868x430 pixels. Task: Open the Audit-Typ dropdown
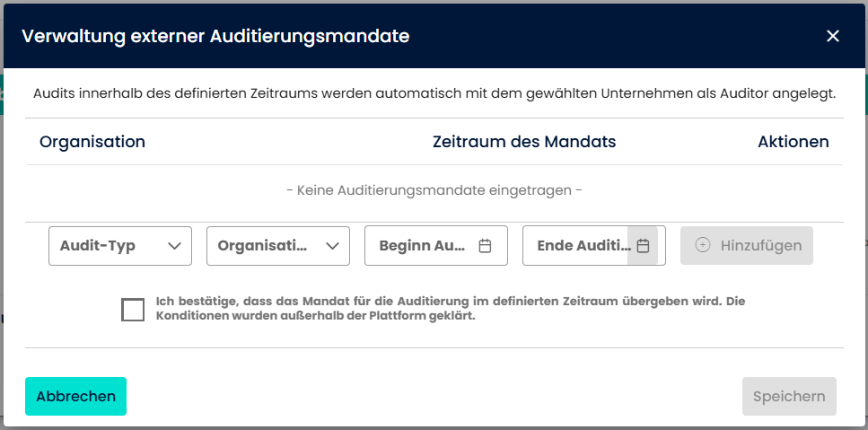click(x=108, y=246)
